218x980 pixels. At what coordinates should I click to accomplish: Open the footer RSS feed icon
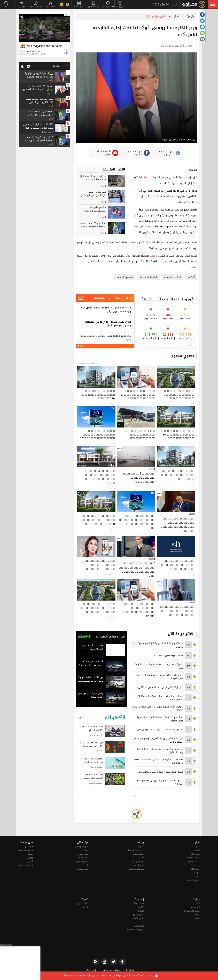[96, 962]
